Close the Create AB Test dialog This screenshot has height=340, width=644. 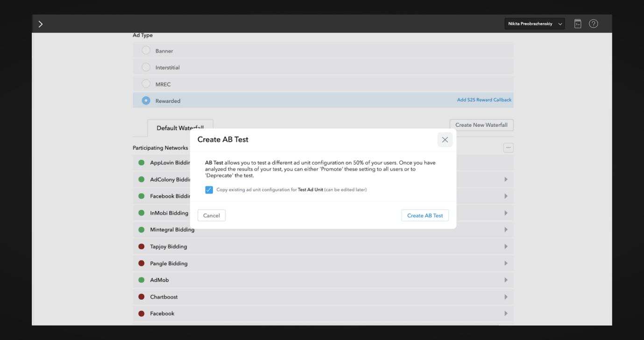point(445,140)
